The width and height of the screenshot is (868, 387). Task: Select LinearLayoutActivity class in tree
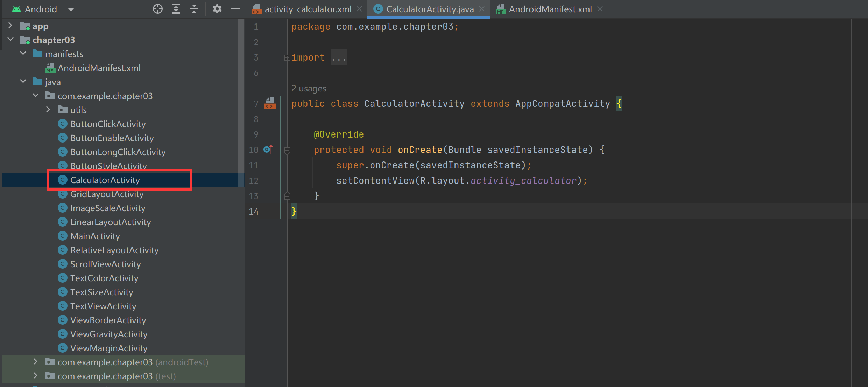[x=111, y=222]
